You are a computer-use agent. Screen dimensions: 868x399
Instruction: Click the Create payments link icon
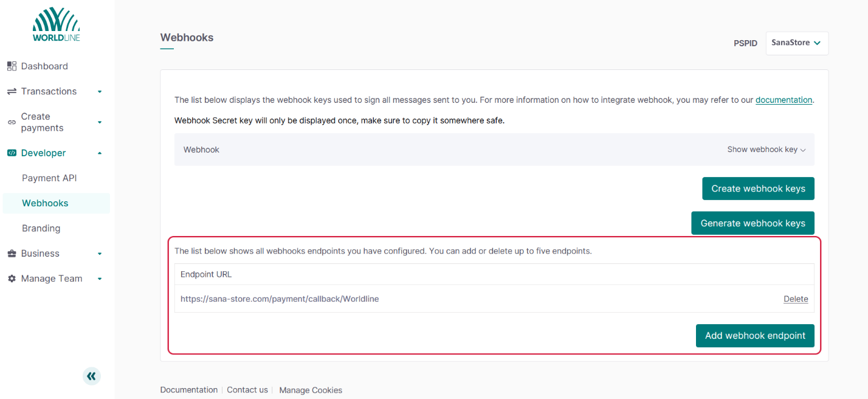click(x=12, y=122)
